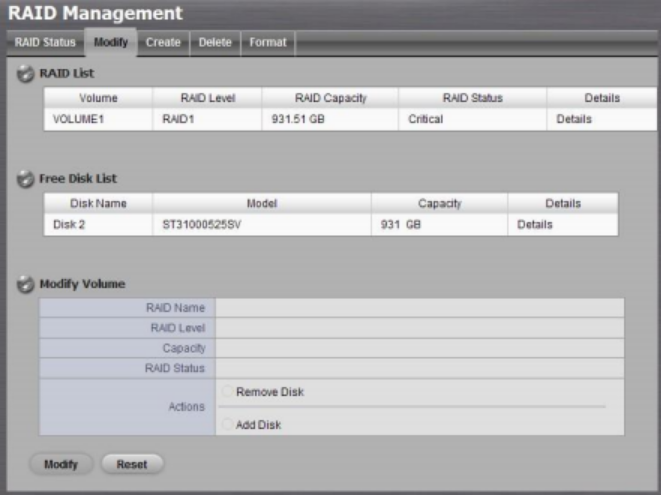This screenshot has height=495, width=661.
Task: Click the RAID List section icon
Action: point(27,73)
